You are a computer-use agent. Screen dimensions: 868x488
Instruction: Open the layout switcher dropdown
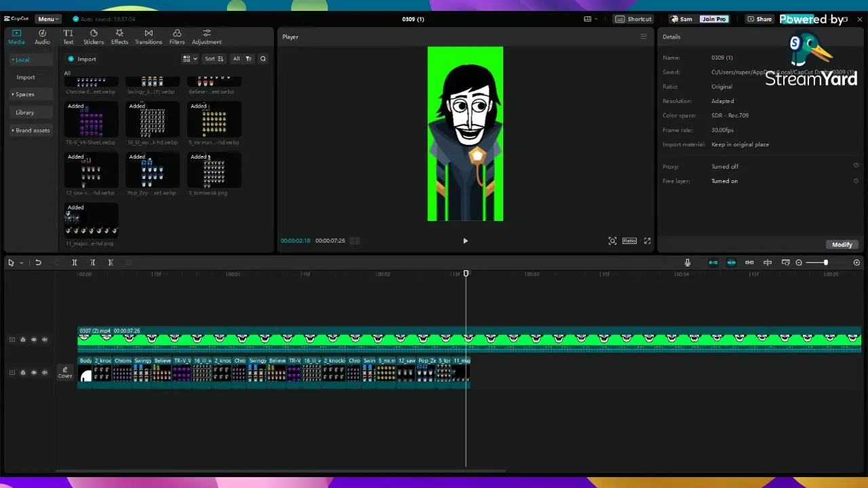click(591, 19)
